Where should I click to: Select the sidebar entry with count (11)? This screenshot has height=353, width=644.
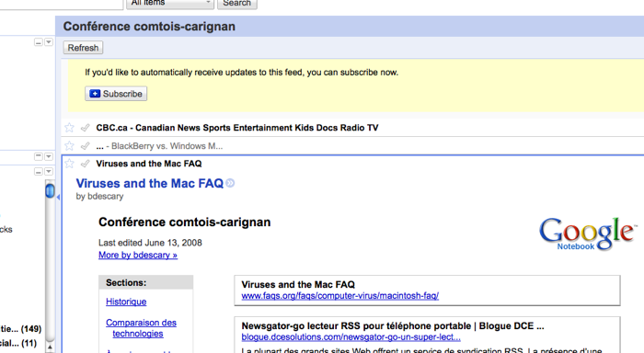pyautogui.click(x=18, y=343)
